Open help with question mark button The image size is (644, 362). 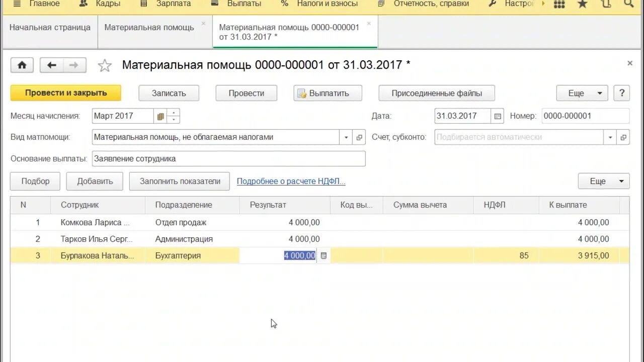click(622, 93)
